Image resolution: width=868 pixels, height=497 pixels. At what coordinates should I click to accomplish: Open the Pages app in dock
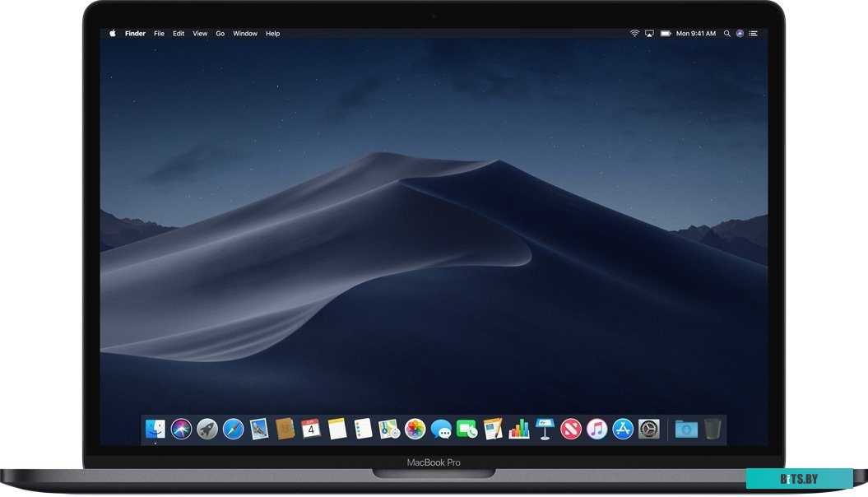tap(493, 429)
